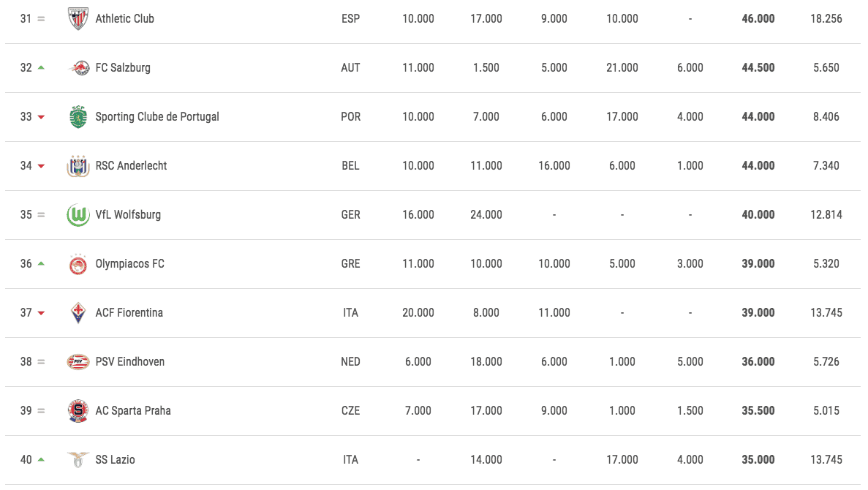868x490 pixels.
Task: Open the PSV Eindhoven club page
Action: point(130,361)
